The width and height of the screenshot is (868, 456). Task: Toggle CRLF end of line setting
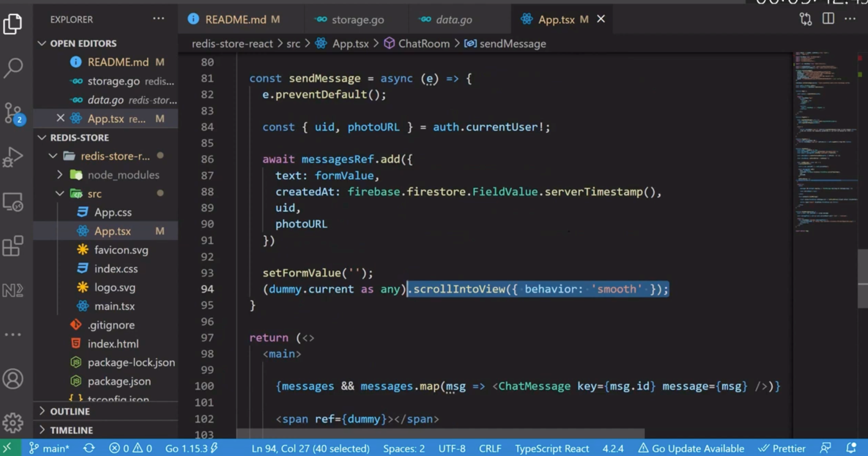490,448
